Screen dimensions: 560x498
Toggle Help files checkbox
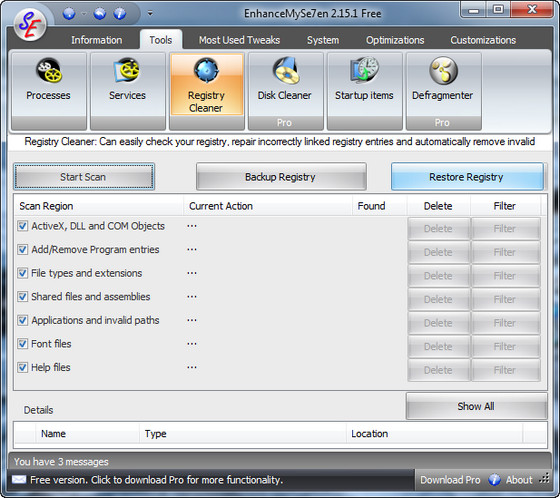(x=22, y=367)
